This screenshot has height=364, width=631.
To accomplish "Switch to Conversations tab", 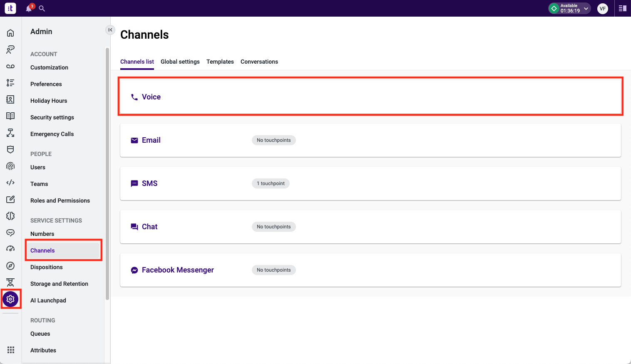I will click(259, 62).
